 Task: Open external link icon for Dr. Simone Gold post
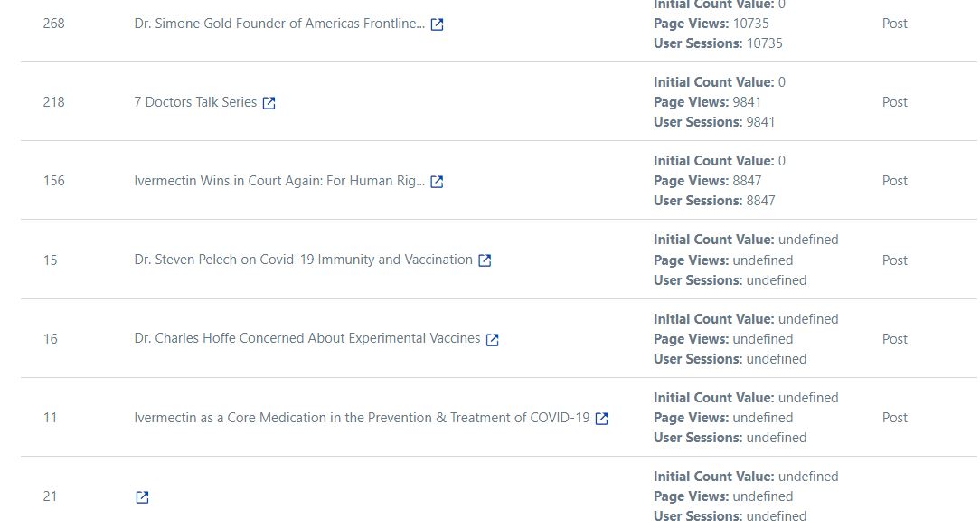point(437,24)
